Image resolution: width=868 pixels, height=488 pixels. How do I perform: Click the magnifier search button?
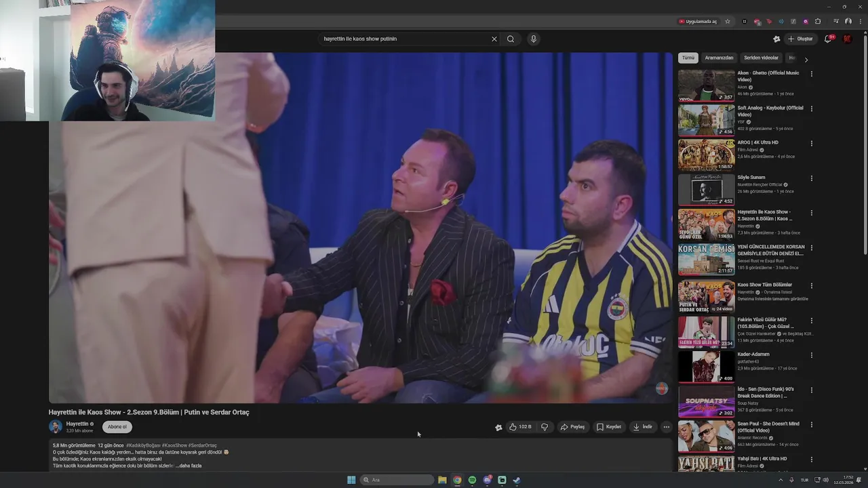(x=511, y=39)
